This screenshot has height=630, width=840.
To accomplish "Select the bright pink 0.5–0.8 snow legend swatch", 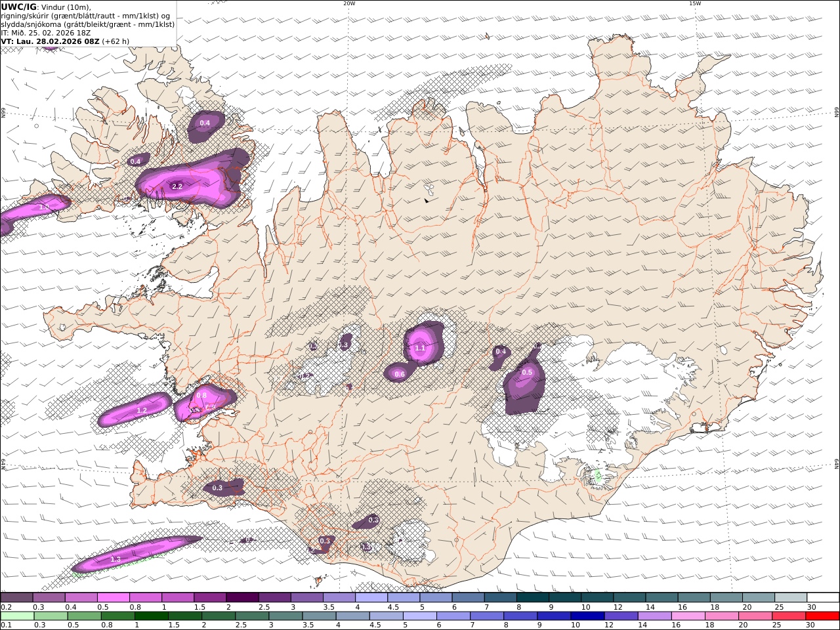I will point(113,598).
